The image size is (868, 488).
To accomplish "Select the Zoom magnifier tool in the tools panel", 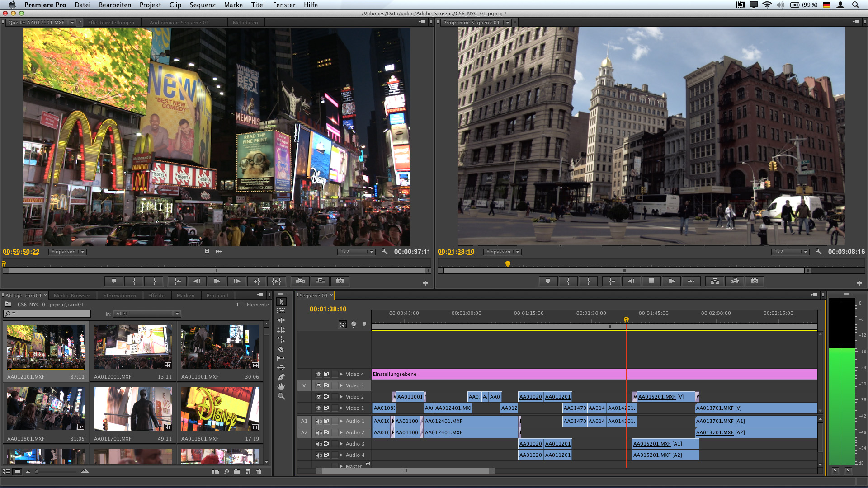I will click(x=281, y=396).
